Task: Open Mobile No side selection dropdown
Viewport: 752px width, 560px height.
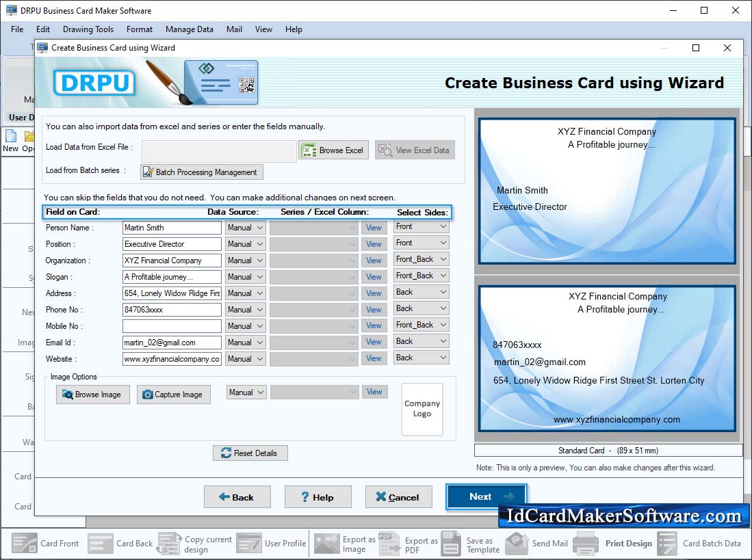Action: (x=421, y=325)
